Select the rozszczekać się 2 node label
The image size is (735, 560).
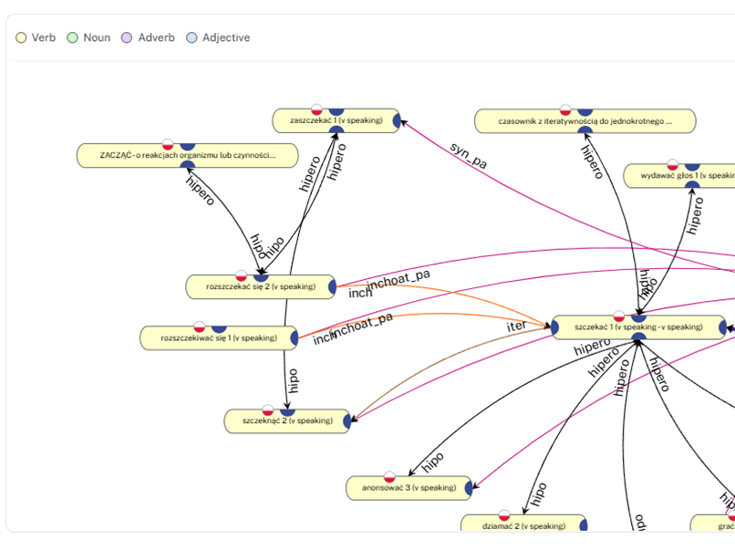click(261, 286)
